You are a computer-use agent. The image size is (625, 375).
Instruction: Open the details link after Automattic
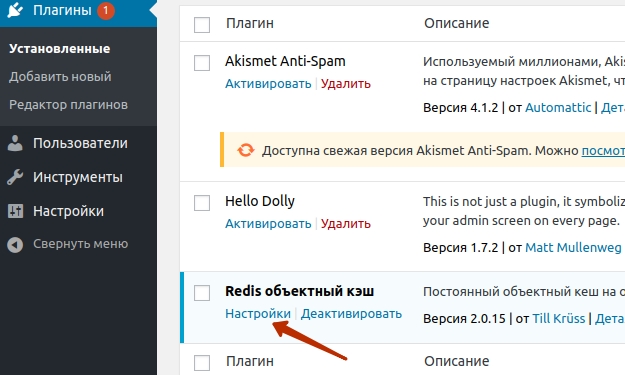(613, 108)
